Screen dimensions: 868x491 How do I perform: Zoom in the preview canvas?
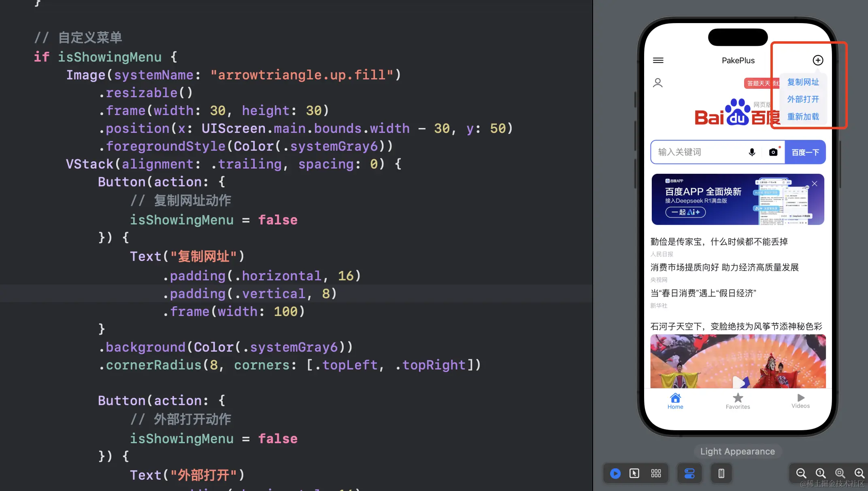point(859,473)
